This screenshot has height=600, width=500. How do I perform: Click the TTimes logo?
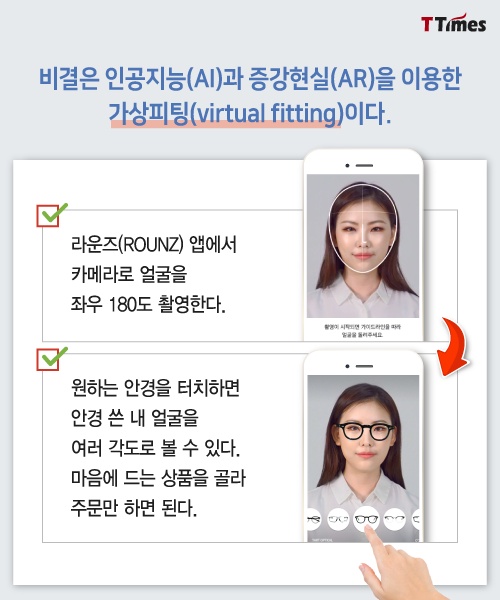tap(454, 24)
